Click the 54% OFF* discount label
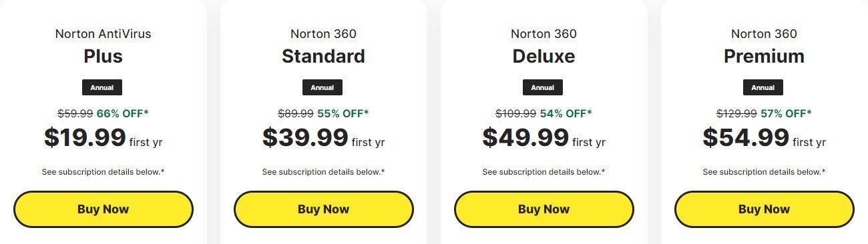 tap(566, 113)
